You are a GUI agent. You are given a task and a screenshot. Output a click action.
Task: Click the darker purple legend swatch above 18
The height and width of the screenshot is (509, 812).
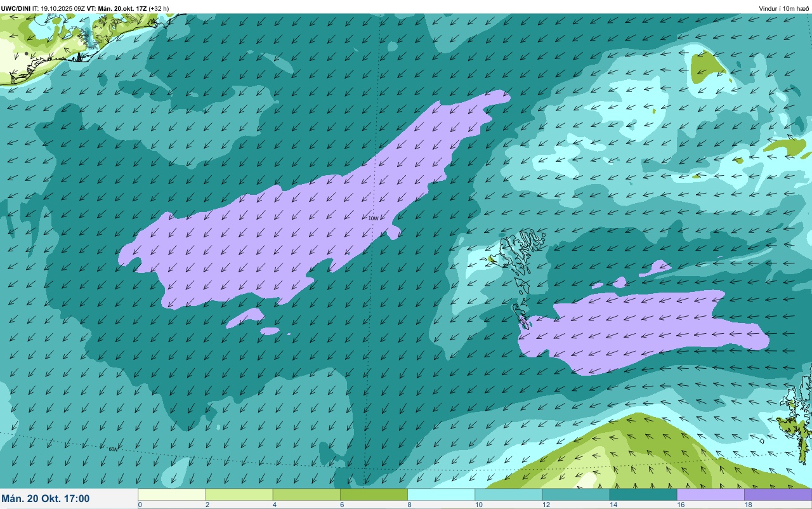pyautogui.click(x=778, y=494)
